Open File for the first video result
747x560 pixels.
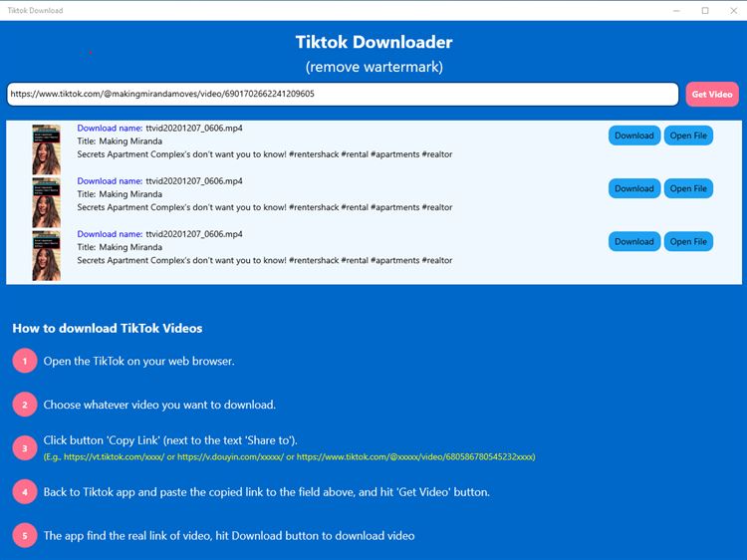(x=688, y=136)
